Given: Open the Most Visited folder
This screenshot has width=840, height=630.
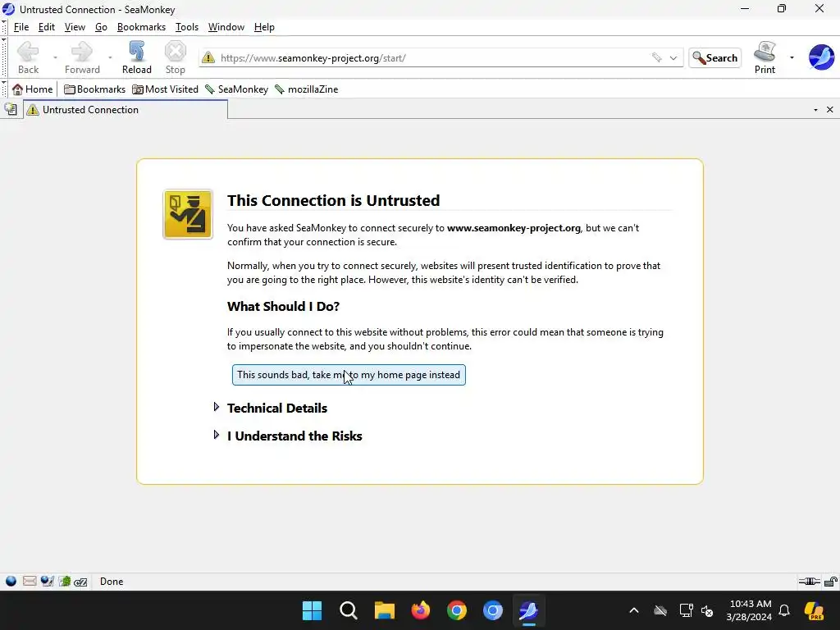Looking at the screenshot, I should [165, 89].
